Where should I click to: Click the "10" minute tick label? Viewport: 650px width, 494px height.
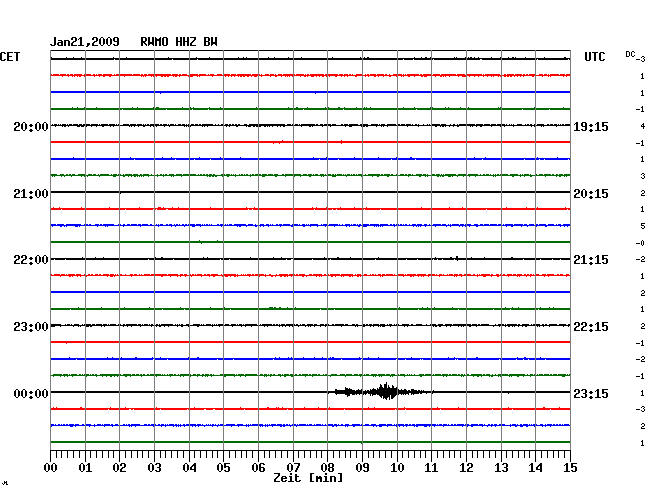397,468
